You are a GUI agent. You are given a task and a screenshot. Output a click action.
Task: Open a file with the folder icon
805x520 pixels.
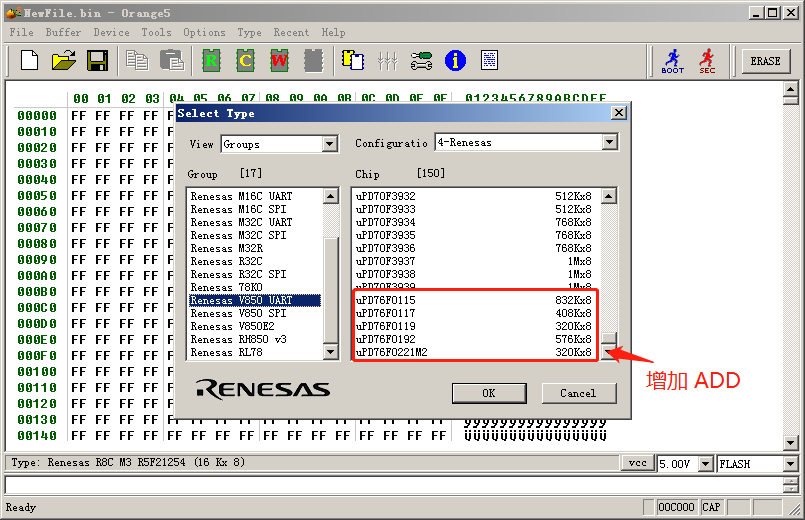click(64, 61)
